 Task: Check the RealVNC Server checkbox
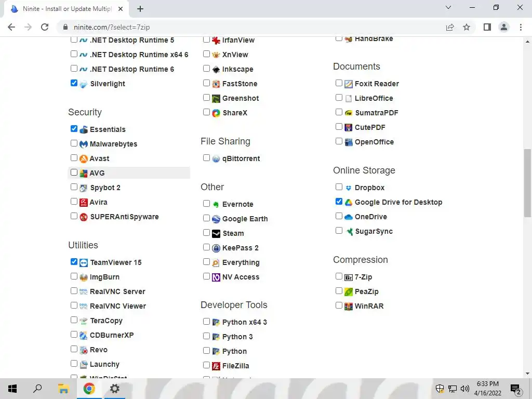pos(74,291)
